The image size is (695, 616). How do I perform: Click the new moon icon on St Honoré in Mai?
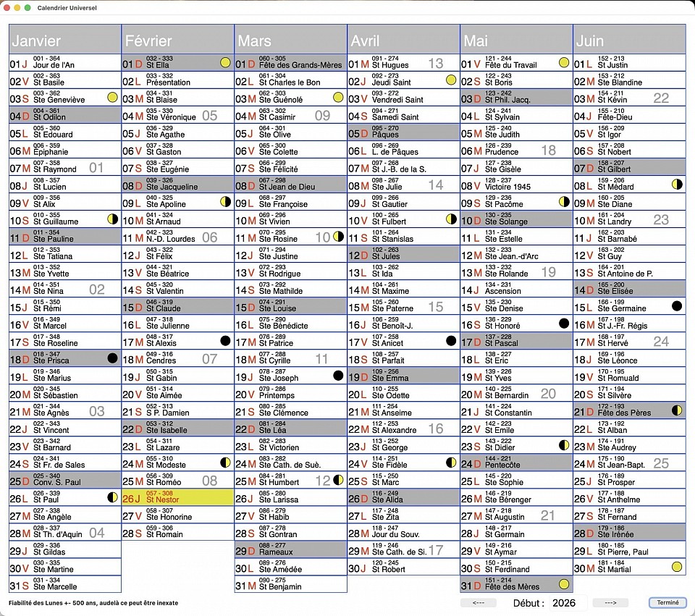564,324
